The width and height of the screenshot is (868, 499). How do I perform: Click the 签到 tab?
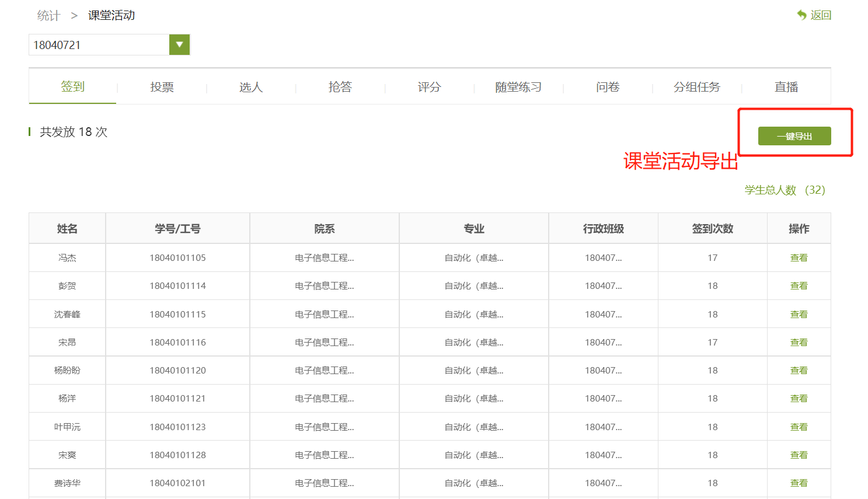(72, 86)
